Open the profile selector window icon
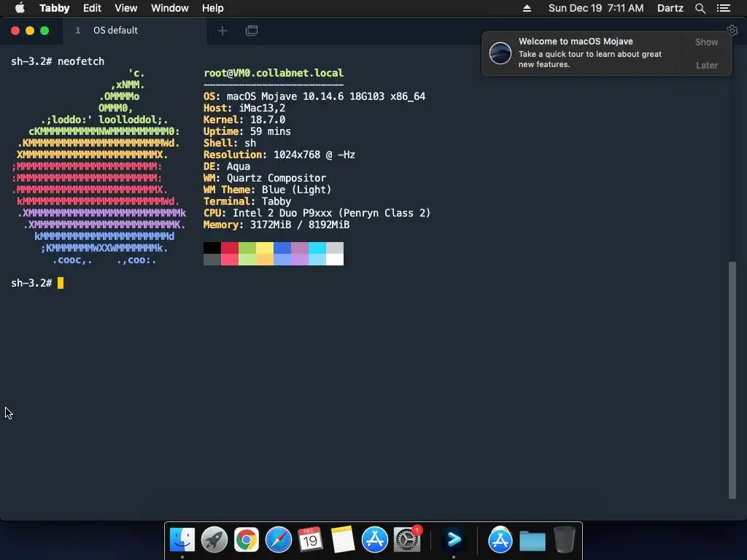747x560 pixels. pyautogui.click(x=252, y=31)
